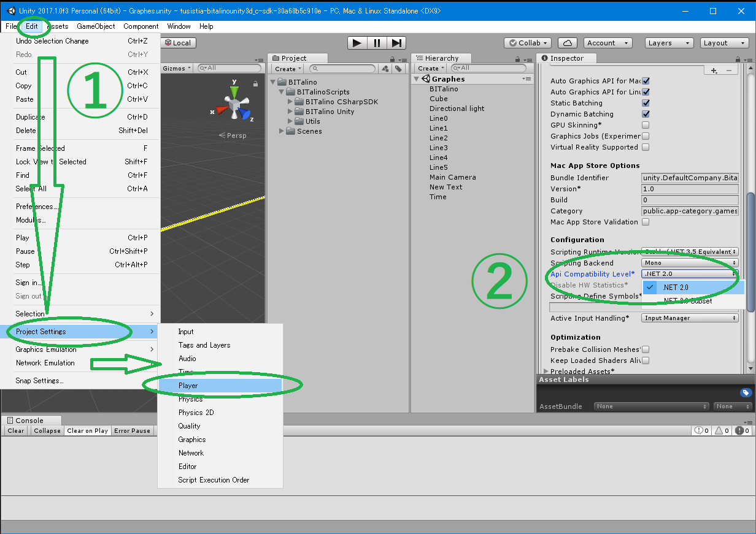Click the BITalinoScripts folder icon
The image size is (756, 534).
tap(291, 92)
